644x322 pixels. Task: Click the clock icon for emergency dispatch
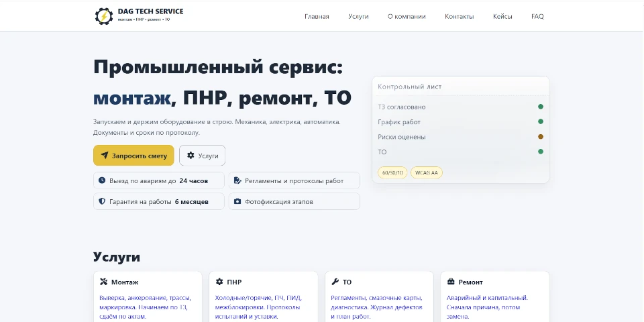(x=102, y=180)
